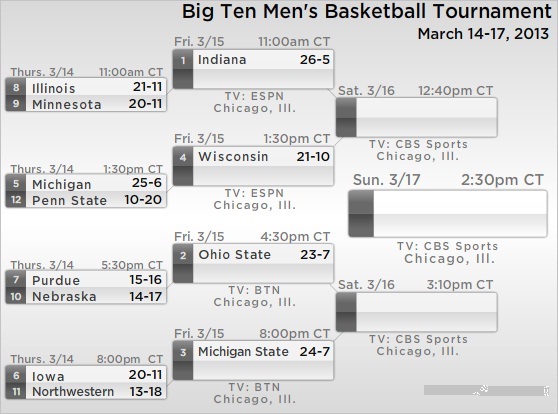
Task: Click the empty Sunday 3/17 championship top slot
Action: (448, 202)
